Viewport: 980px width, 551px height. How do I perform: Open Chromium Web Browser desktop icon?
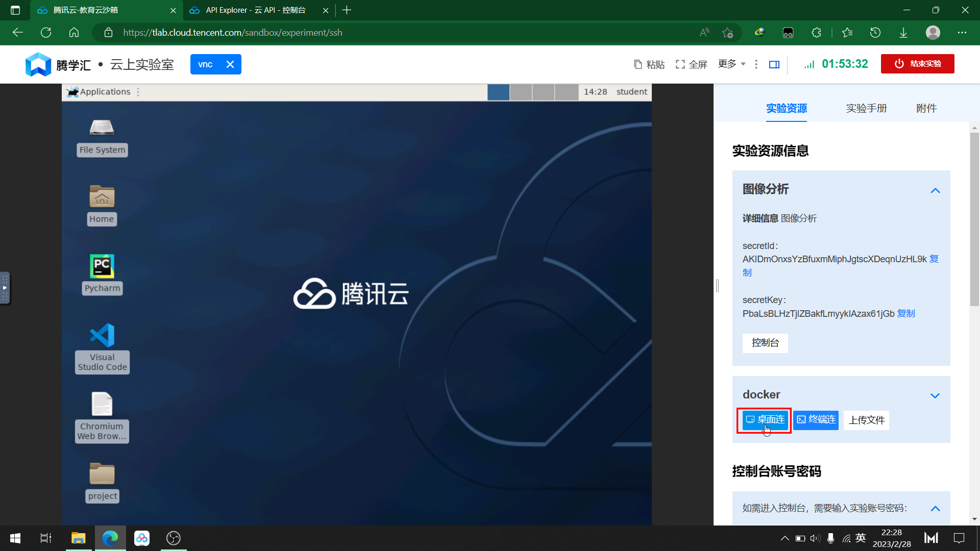tap(102, 417)
